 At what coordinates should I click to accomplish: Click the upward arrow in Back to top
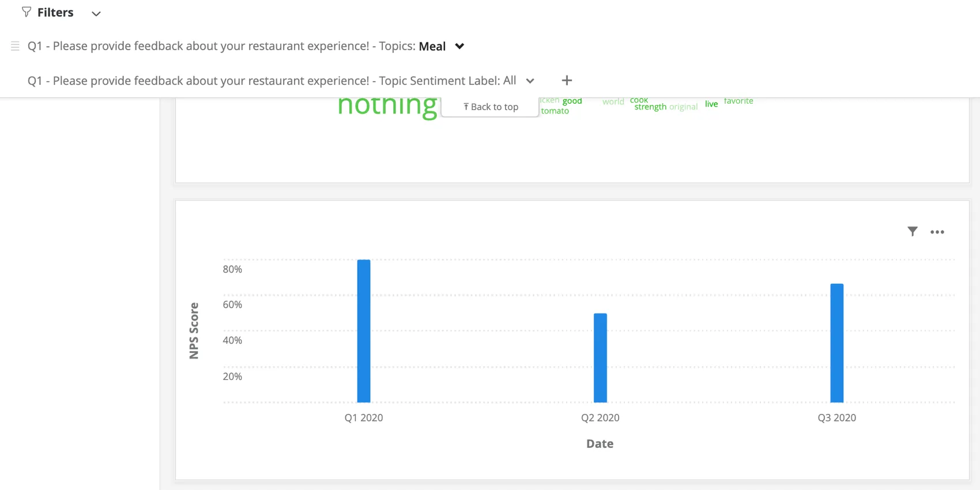[466, 106]
